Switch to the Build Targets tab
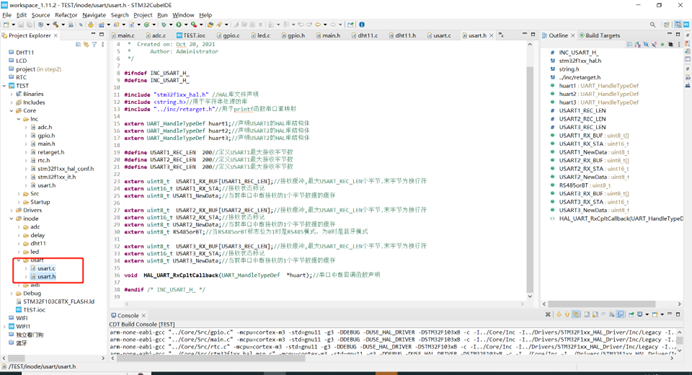692x375 pixels. coord(599,35)
